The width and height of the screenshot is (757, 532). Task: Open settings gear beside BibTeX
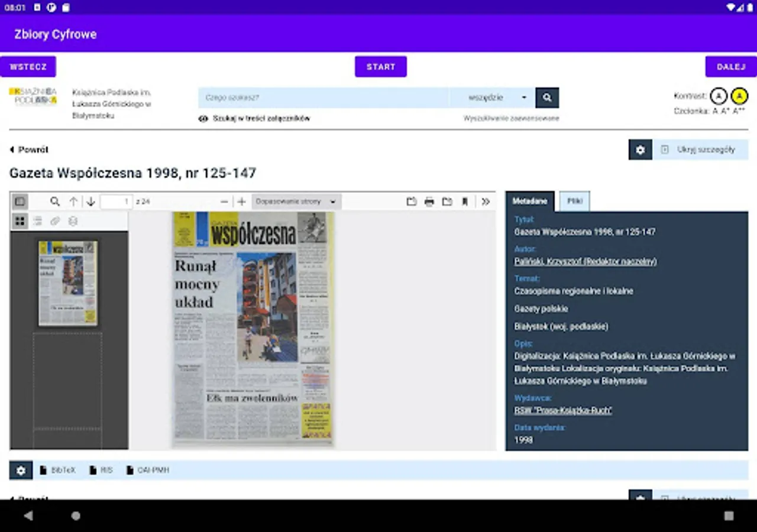pyautogui.click(x=21, y=471)
